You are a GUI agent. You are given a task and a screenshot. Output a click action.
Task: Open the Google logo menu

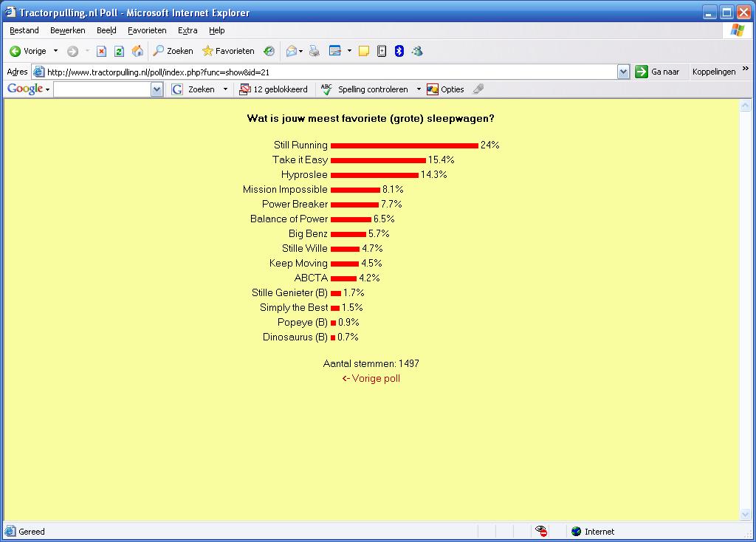[28, 89]
